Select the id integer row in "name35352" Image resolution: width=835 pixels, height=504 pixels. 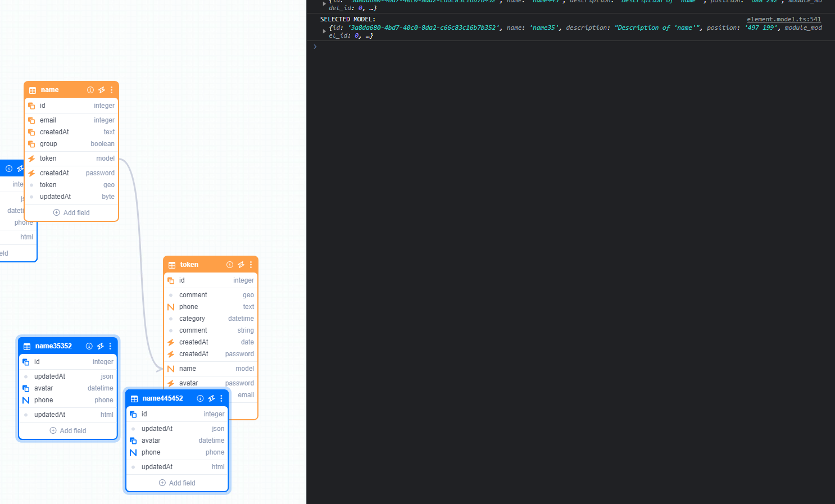click(68, 362)
